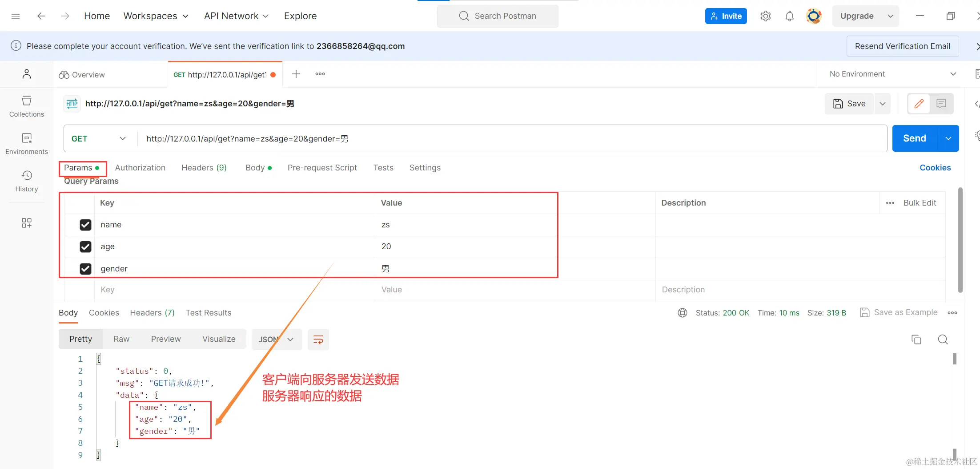Screen dimensions: 980x469
Task: Open History in the sidebar
Action: (x=27, y=181)
